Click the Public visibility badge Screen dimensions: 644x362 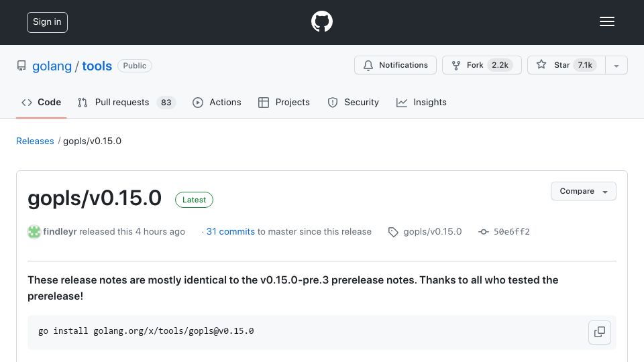135,66
